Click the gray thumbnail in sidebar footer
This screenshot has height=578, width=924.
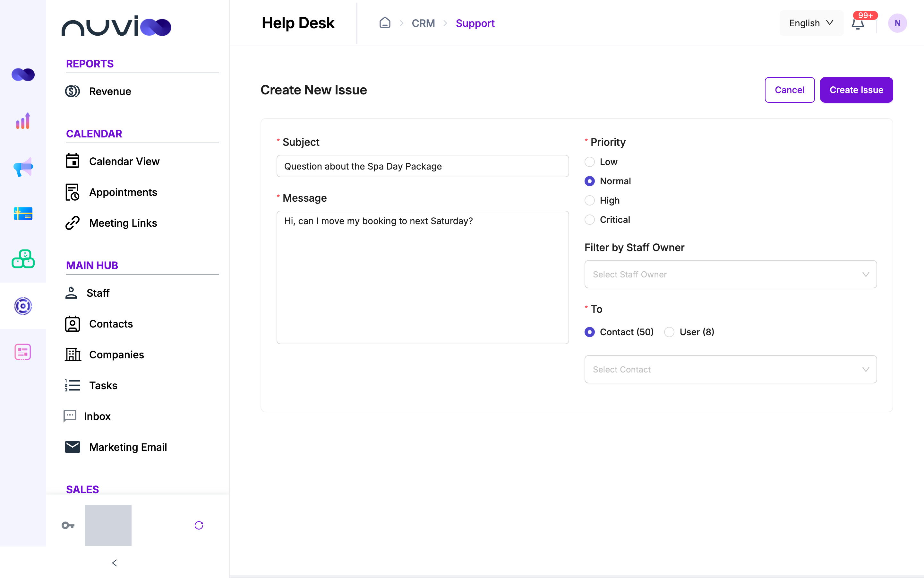(108, 525)
